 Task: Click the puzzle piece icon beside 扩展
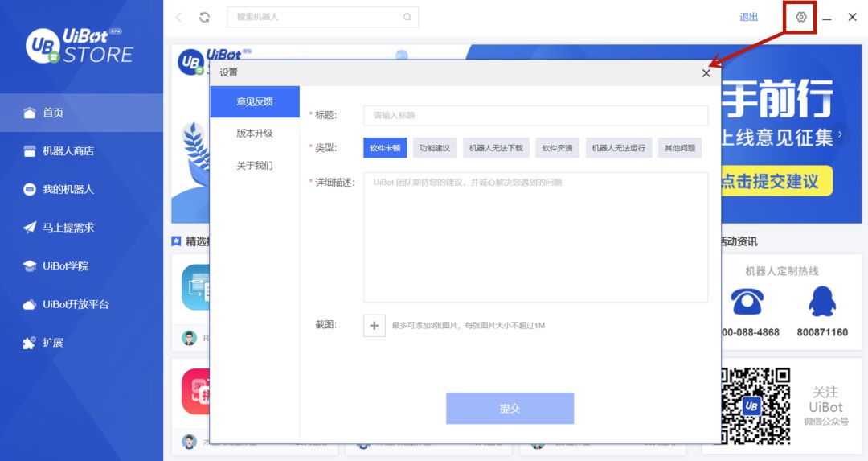tap(30, 343)
